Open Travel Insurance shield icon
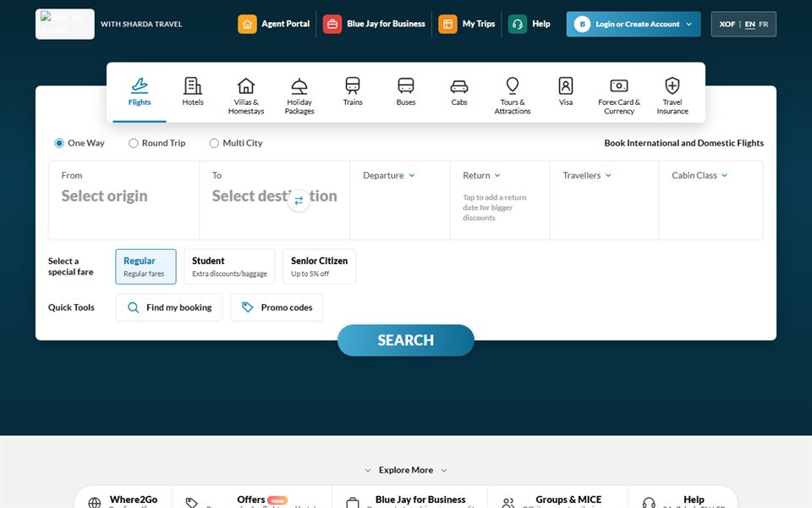This screenshot has height=508, width=812. [x=672, y=85]
